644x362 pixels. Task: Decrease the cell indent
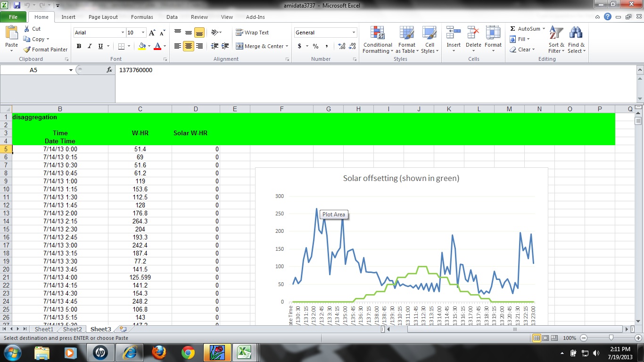tap(215, 46)
